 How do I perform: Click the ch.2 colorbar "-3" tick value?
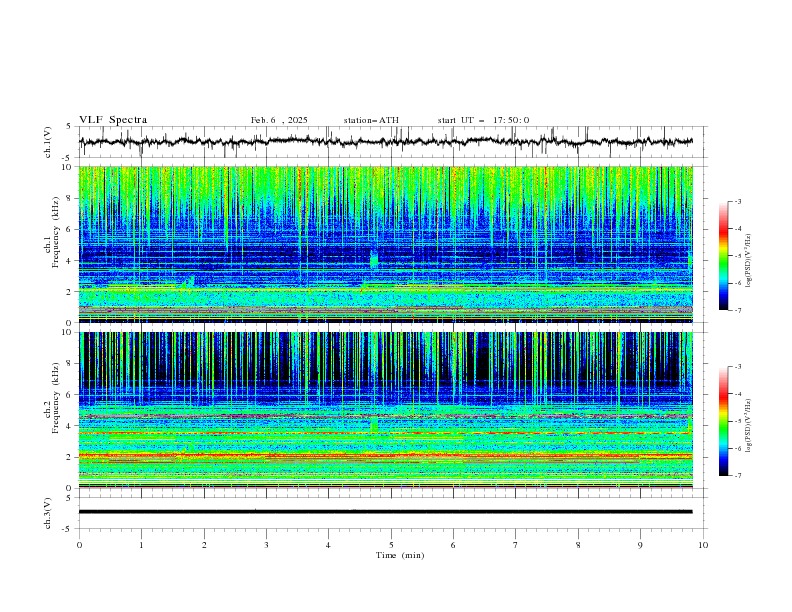point(738,367)
